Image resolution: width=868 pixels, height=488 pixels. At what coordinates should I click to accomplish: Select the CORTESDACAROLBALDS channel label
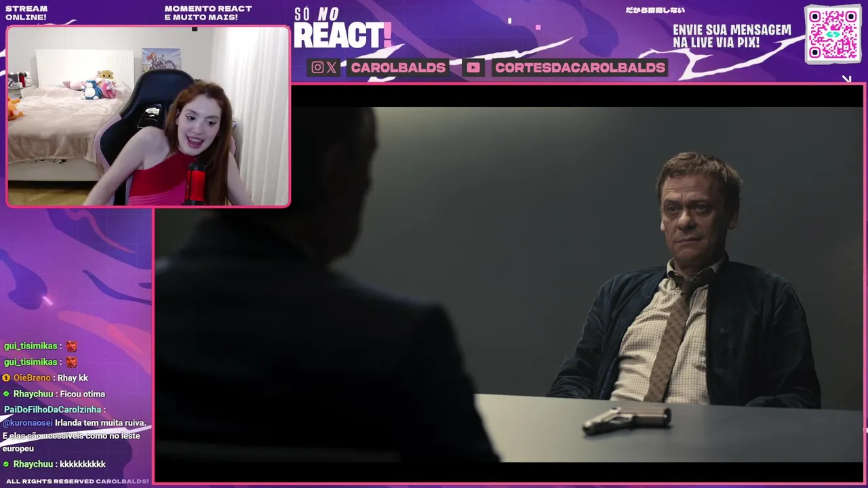click(580, 67)
